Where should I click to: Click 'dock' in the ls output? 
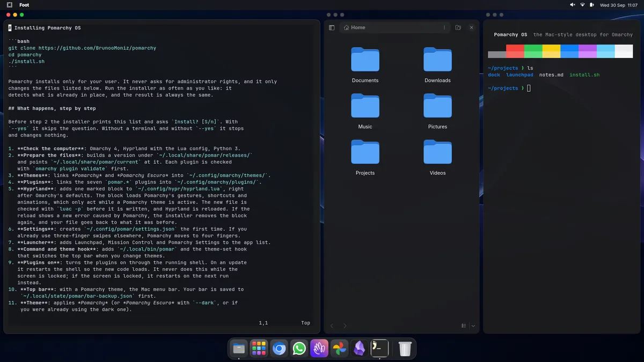click(x=494, y=75)
